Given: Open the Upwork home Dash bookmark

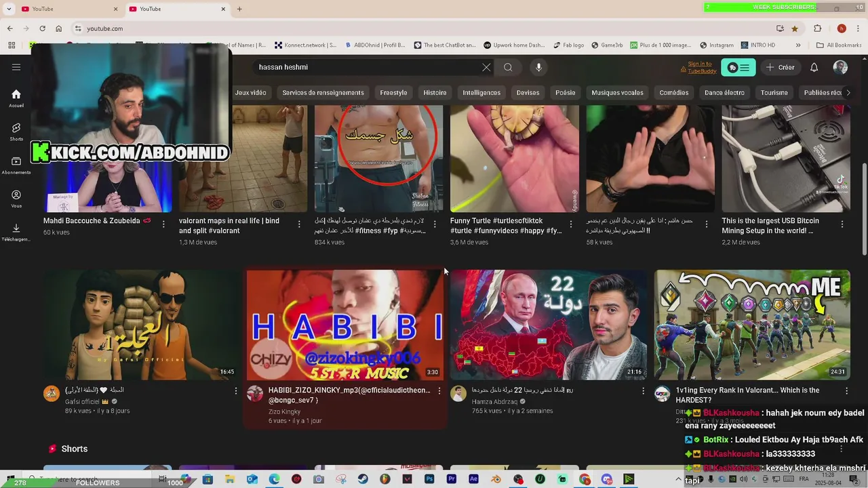Looking at the screenshot, I should pos(514,45).
